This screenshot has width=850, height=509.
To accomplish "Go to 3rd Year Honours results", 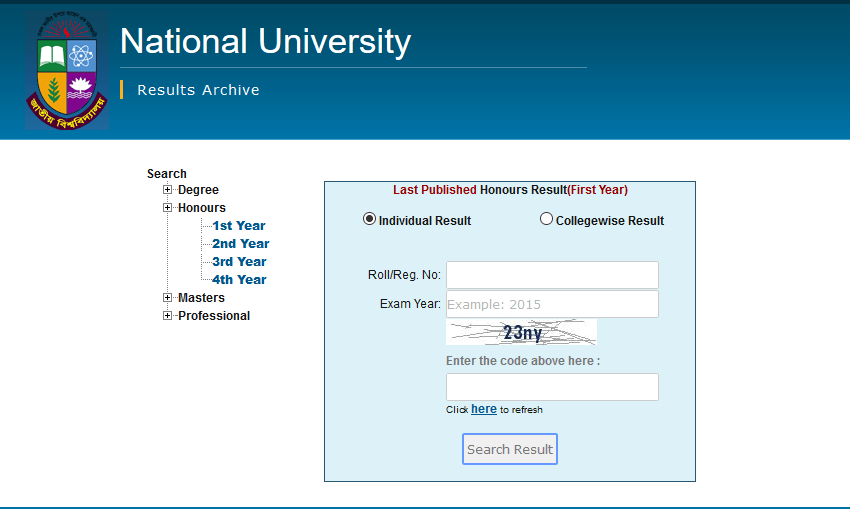I will coord(239,262).
